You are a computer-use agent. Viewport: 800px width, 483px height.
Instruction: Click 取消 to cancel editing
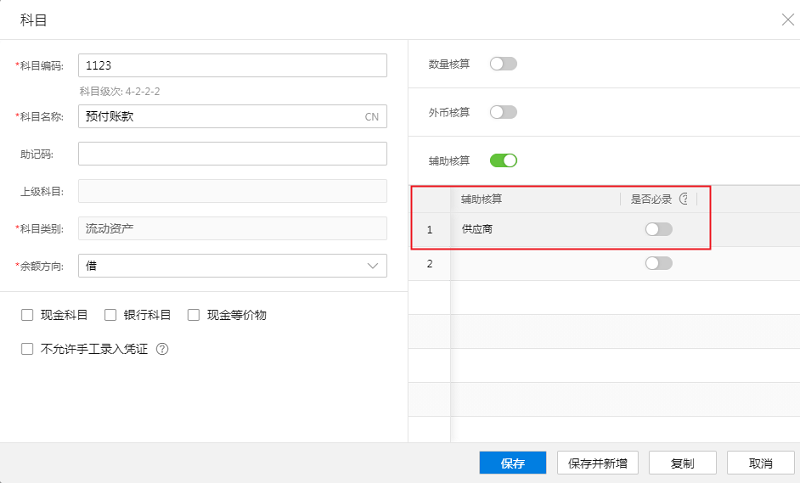point(760,463)
